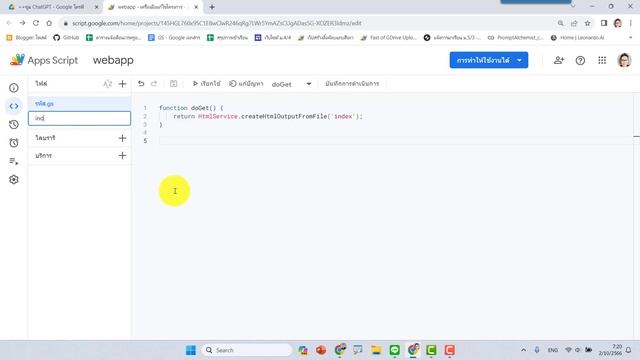Click the Apps Script logo
The width and height of the screenshot is (640, 360).
[x=44, y=60]
